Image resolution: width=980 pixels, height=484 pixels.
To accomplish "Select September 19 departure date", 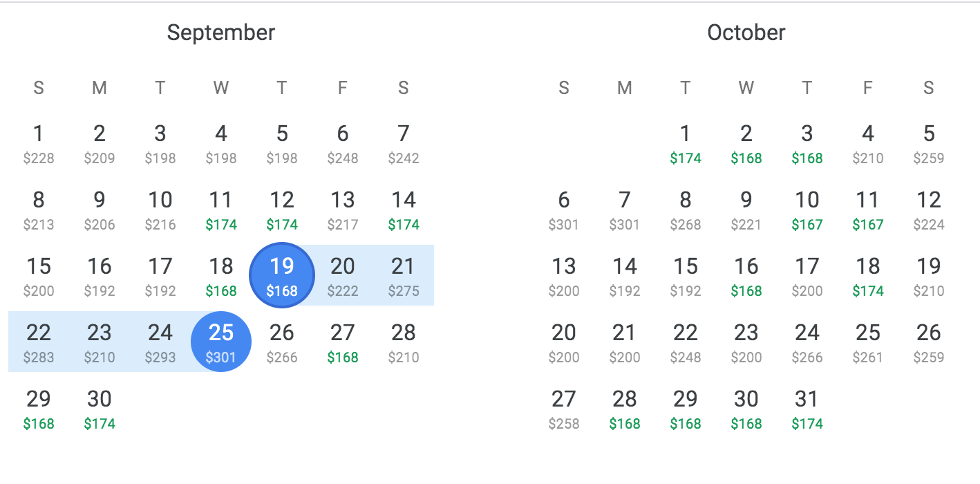I will click(x=282, y=275).
